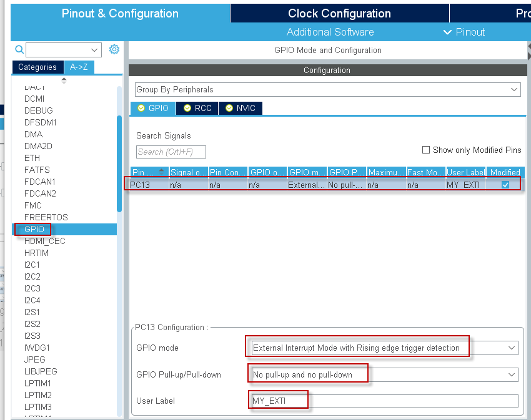Click the peripheral list scrollbar

tap(119, 164)
